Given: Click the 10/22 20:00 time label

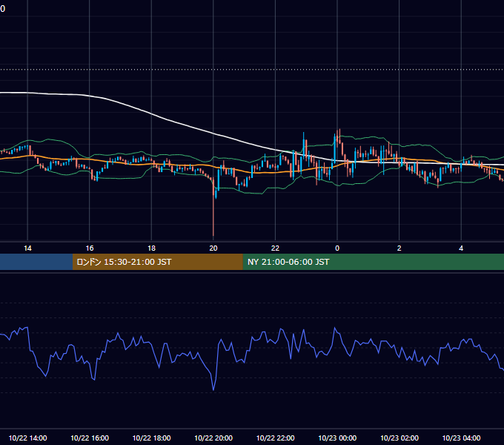Looking at the screenshot, I should 213,438.
